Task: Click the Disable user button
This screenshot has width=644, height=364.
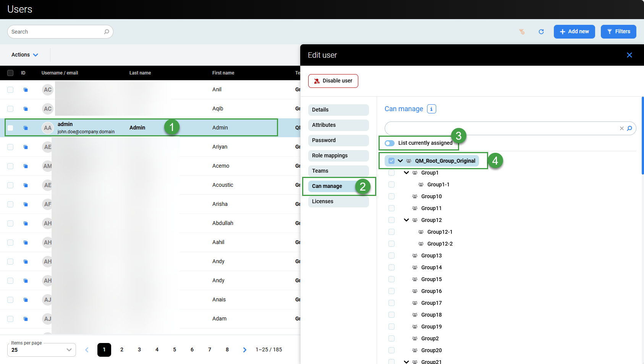Action: coord(333,81)
